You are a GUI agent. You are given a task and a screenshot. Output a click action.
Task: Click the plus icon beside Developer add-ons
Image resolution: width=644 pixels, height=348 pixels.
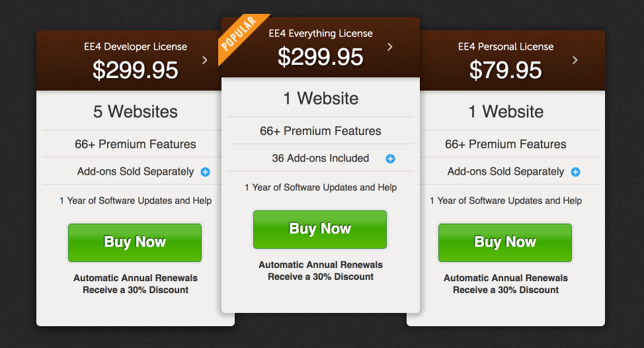pos(206,172)
